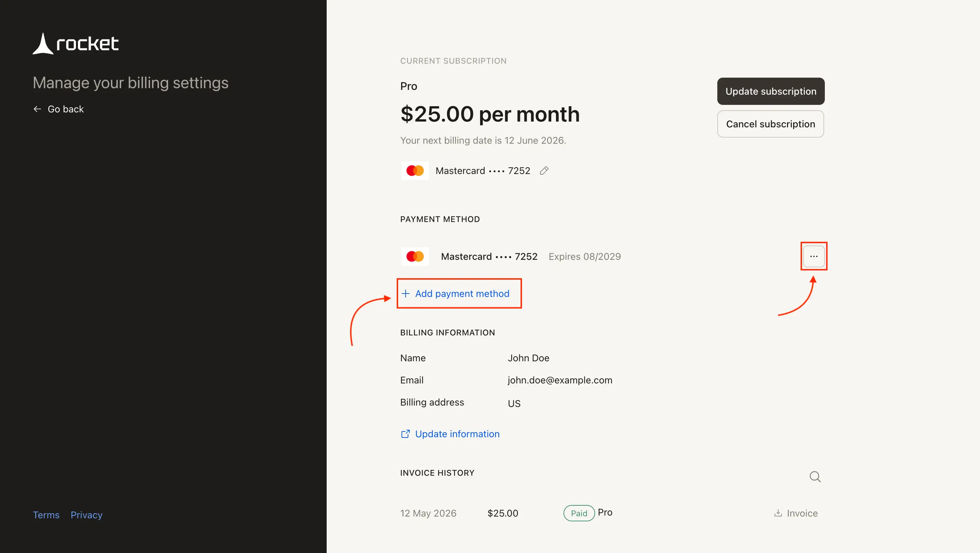Click PAYMENT METHOD section heading

pos(440,219)
